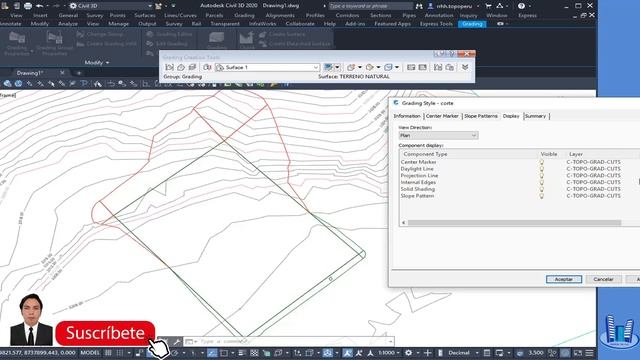The width and height of the screenshot is (640, 360).
Task: Open the Corridors menu
Action: point(347,15)
